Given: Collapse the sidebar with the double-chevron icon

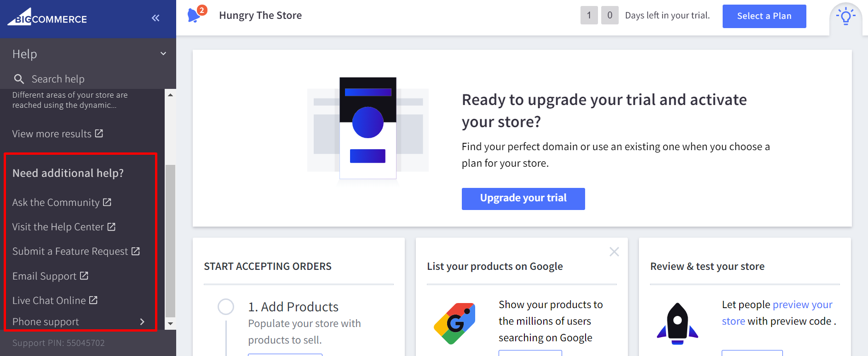Looking at the screenshot, I should pyautogui.click(x=155, y=18).
